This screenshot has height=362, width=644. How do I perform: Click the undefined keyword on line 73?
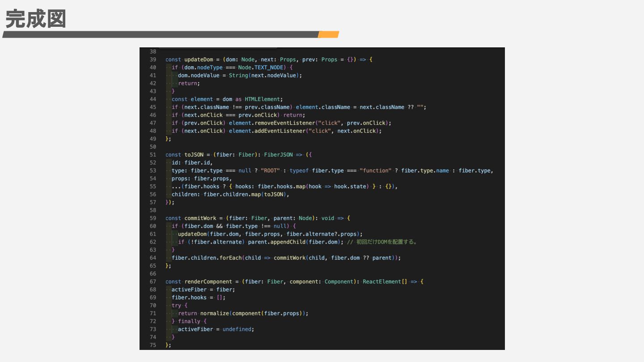click(237, 329)
